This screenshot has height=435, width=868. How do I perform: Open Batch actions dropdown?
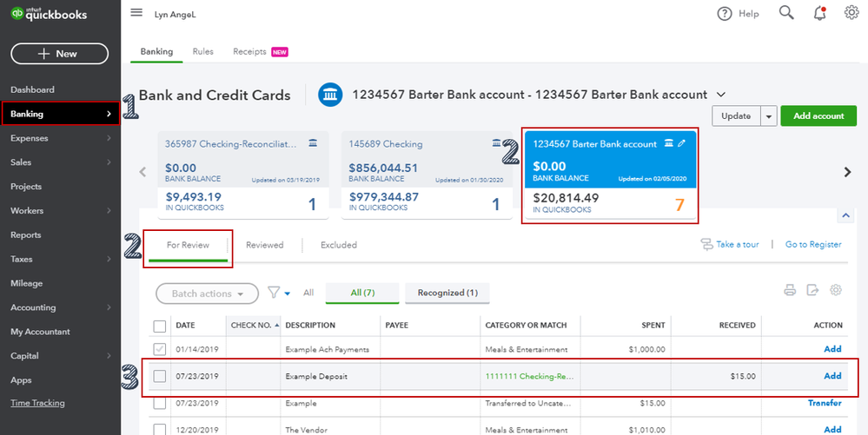208,293
